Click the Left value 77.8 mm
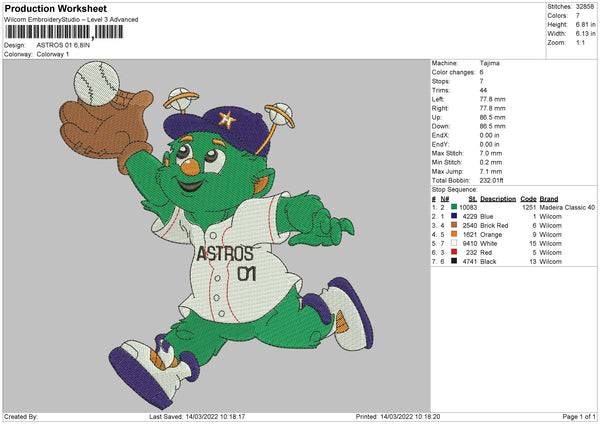This screenshot has height=424, width=600. (x=492, y=99)
